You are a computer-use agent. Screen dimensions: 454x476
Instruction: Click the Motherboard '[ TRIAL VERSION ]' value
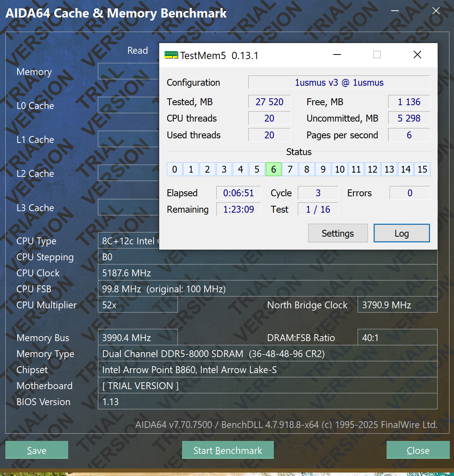(x=267, y=386)
